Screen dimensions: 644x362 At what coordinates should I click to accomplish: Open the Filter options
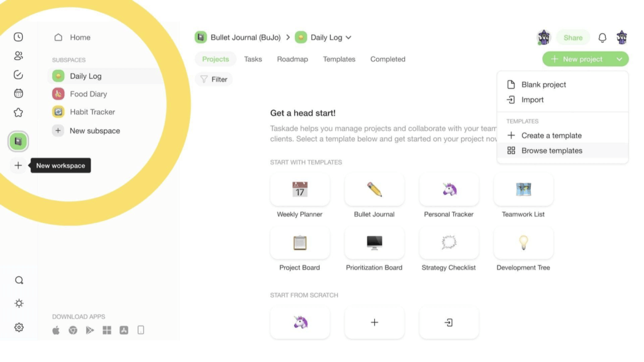point(213,79)
